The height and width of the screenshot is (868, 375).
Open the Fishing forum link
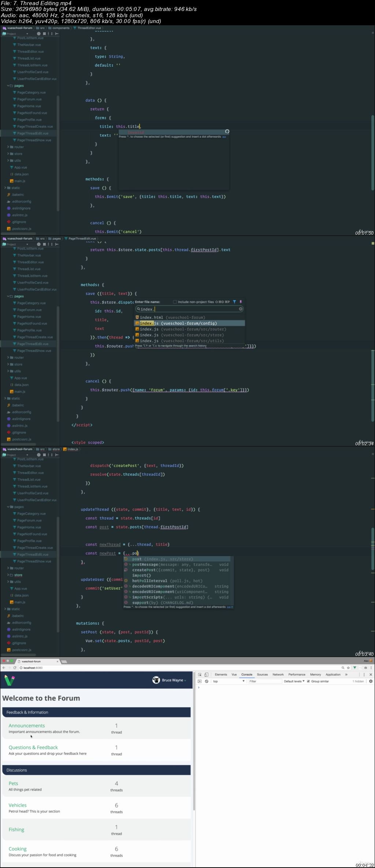coord(16,830)
